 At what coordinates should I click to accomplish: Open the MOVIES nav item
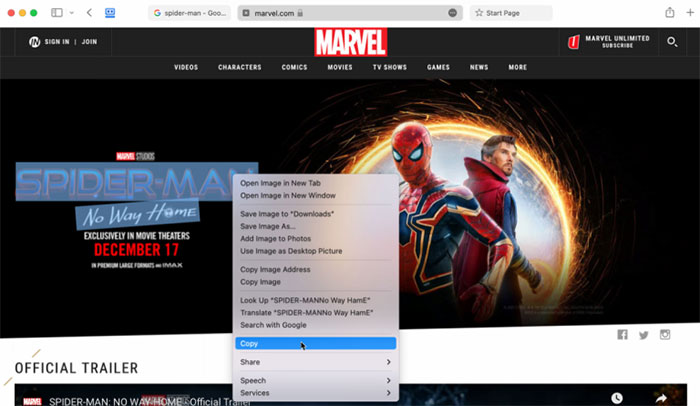[340, 67]
